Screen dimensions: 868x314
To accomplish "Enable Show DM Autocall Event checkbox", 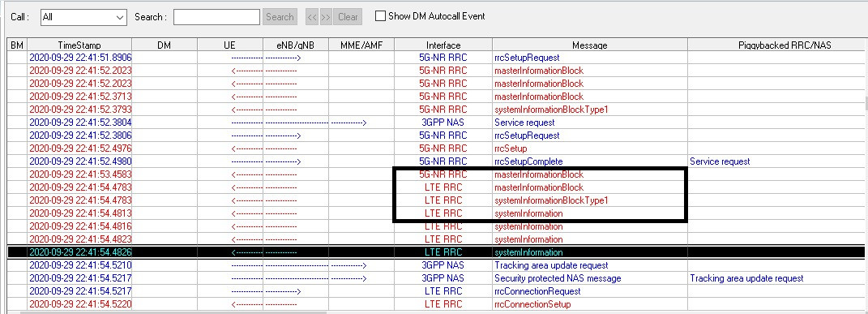I will click(380, 16).
